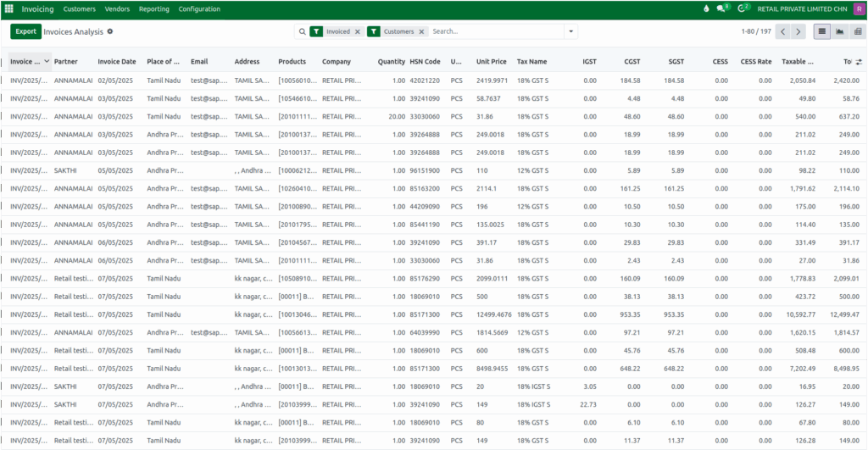Sort by HSN Code column header

[426, 61]
